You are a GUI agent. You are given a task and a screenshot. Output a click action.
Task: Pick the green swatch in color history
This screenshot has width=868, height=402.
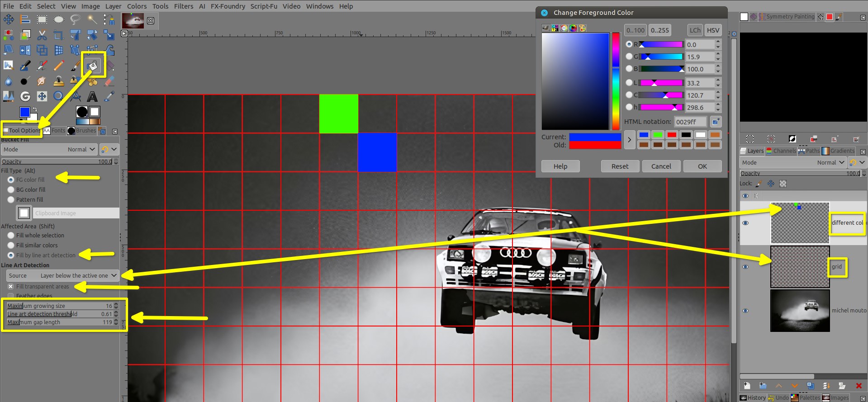click(x=658, y=135)
